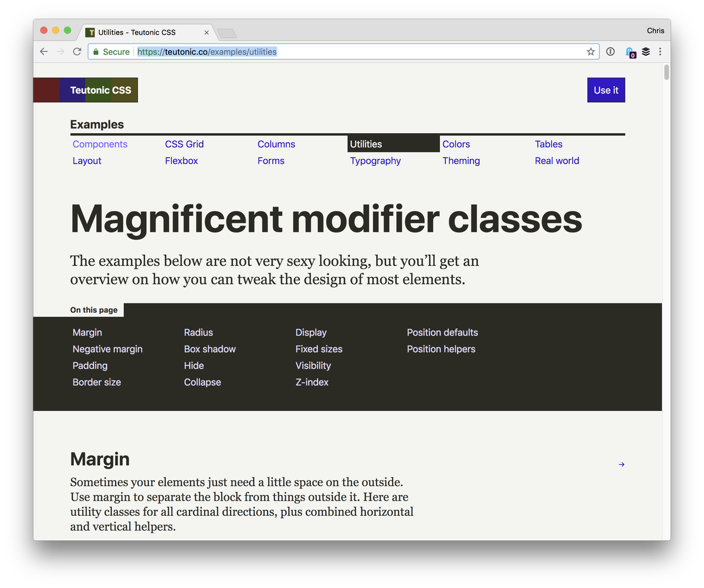This screenshot has width=704, height=588.
Task: Open the Ghostery extension with the 0 badge
Action: click(629, 52)
